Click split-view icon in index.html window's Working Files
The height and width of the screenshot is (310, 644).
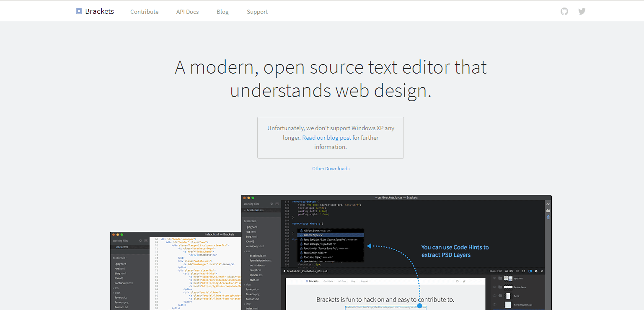coord(146,241)
